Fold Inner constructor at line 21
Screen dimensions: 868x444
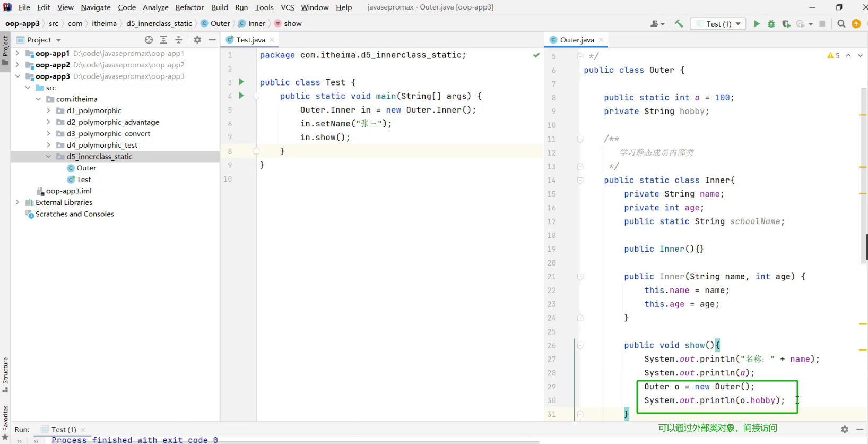tap(580, 277)
